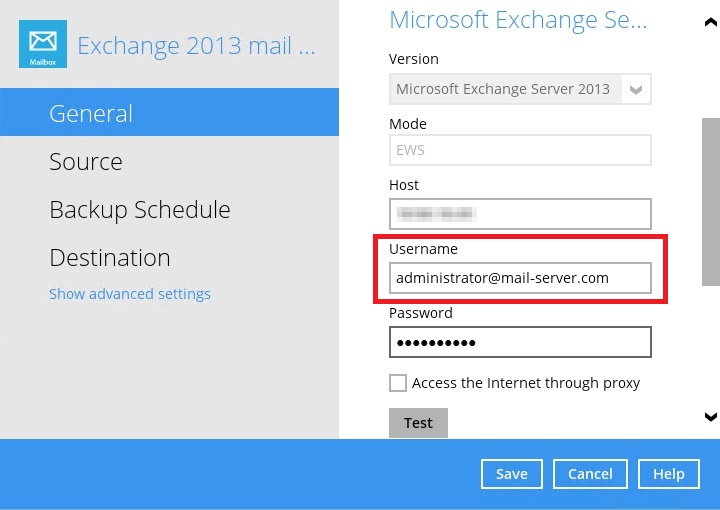Click the Save button
Image resolution: width=720 pixels, height=510 pixels.
pos(512,474)
